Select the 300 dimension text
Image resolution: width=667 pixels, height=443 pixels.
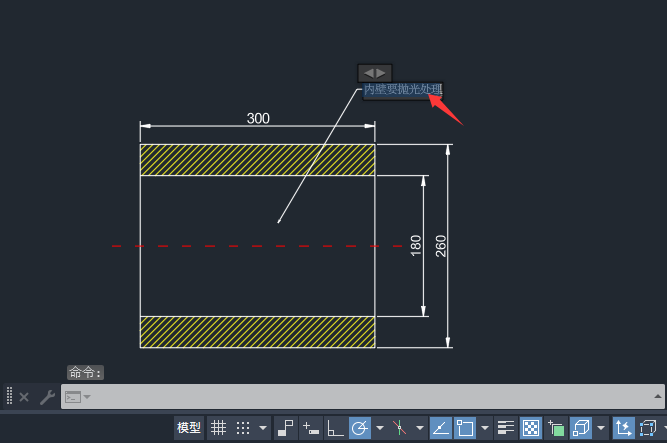click(x=258, y=118)
